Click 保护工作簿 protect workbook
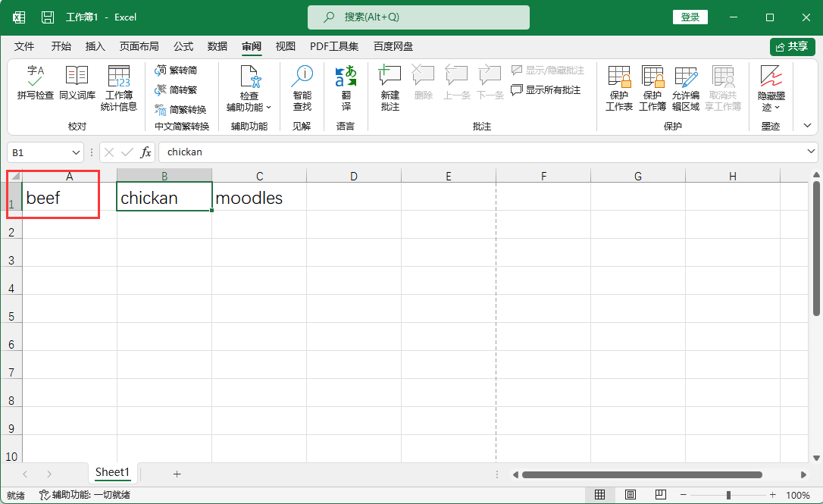 tap(652, 88)
